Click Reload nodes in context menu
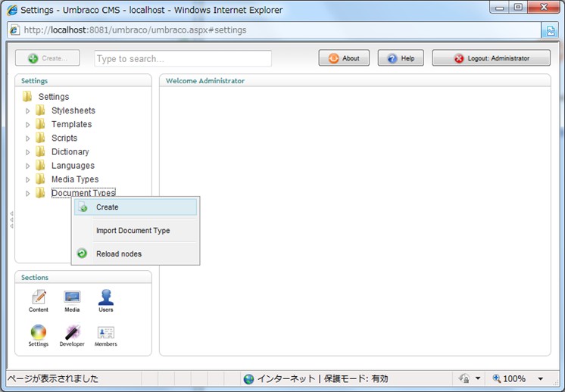Screen dimensions: 565x392 point(119,254)
